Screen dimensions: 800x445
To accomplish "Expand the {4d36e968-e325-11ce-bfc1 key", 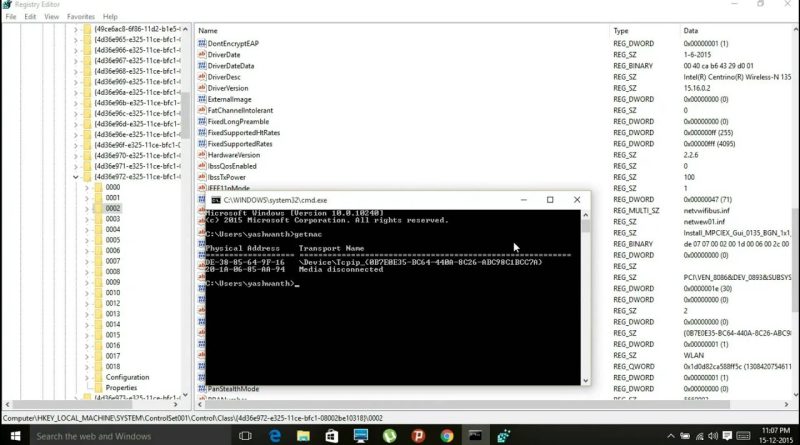I will click(76, 71).
